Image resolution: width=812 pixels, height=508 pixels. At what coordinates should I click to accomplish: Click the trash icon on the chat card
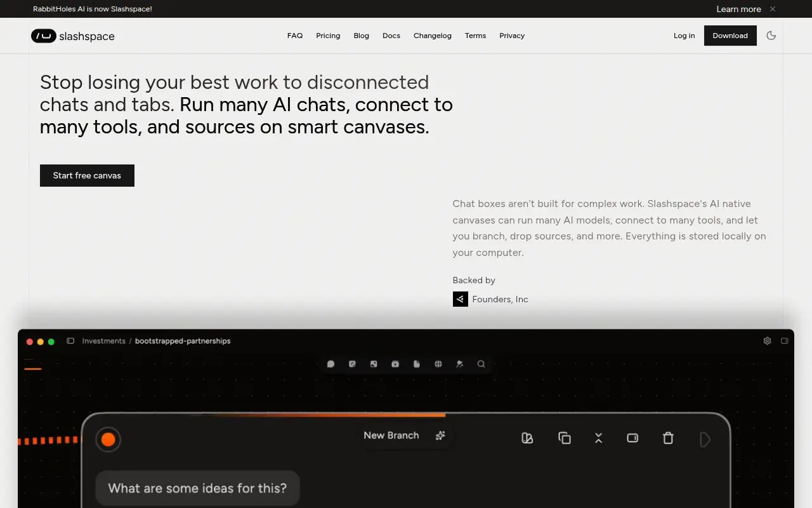(668, 438)
